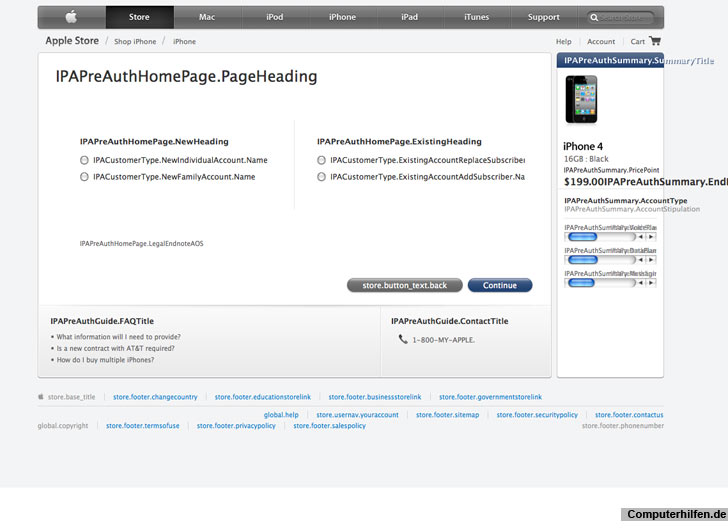
Task: Select the NewFamilyAccount radio option
Action: click(x=84, y=177)
